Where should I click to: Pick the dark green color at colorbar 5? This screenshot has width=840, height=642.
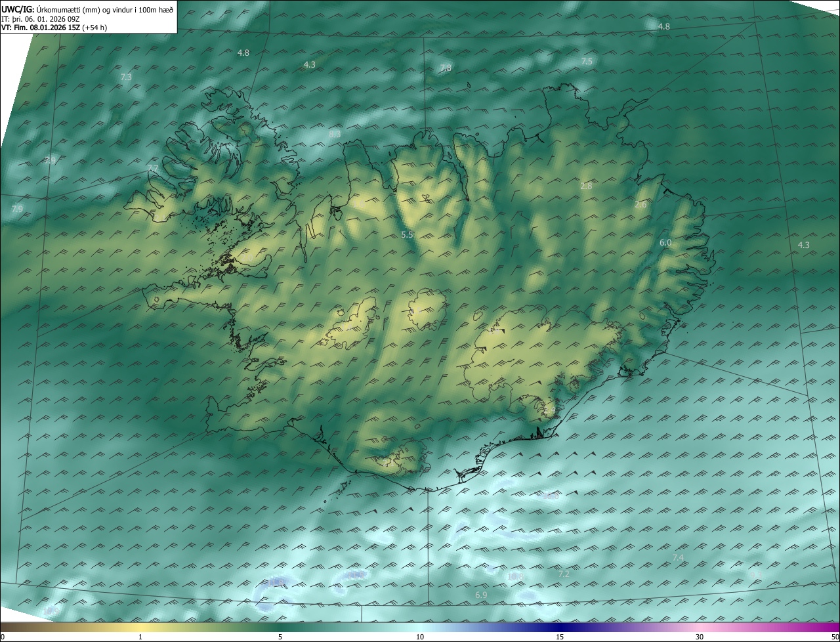click(x=280, y=627)
